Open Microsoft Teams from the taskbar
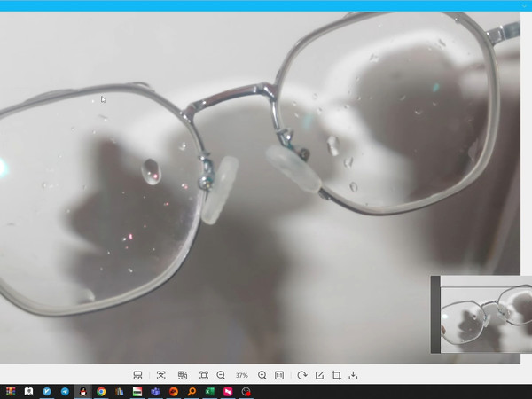 tap(155, 392)
